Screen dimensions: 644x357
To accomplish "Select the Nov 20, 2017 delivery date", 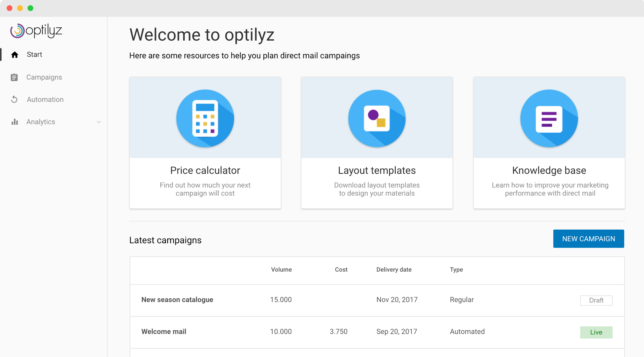I will [397, 300].
